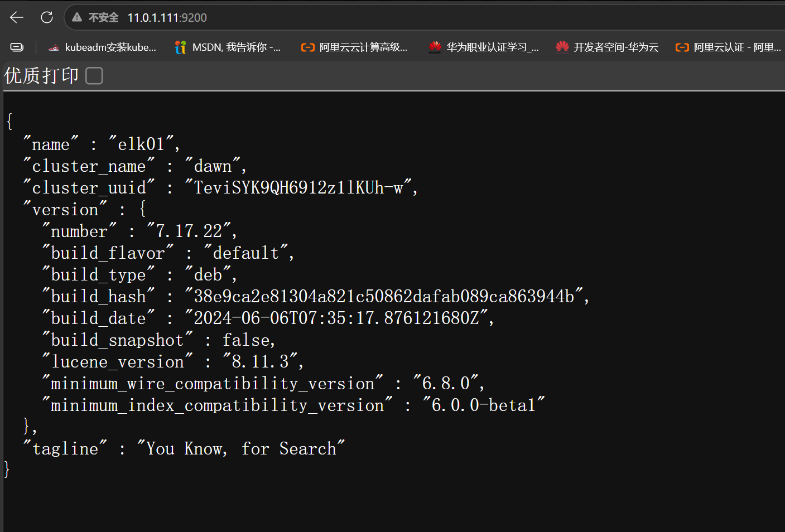This screenshot has height=532, width=785.
Task: Reload the page with refresh icon
Action: point(47,17)
